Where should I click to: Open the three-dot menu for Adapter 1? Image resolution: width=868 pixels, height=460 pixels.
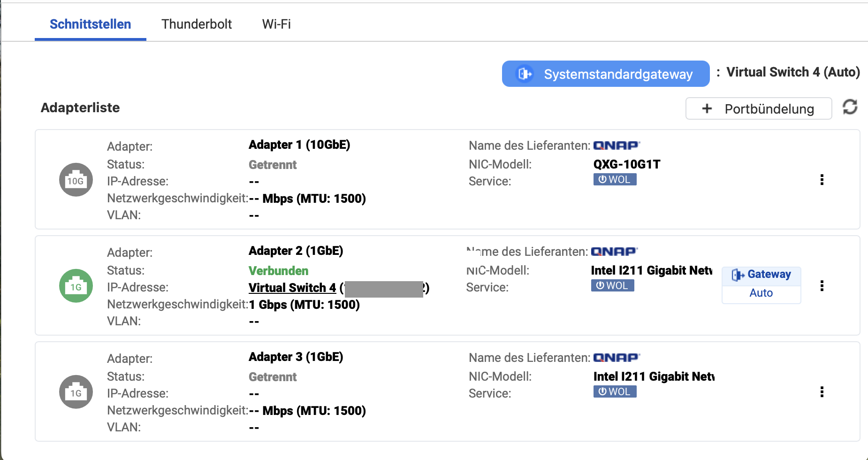pos(822,180)
